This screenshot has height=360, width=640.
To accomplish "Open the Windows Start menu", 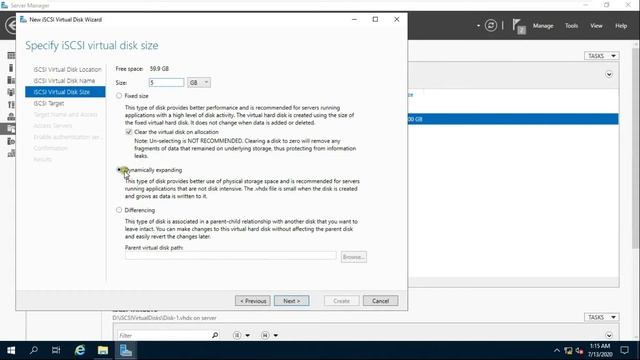I will click(11, 350).
